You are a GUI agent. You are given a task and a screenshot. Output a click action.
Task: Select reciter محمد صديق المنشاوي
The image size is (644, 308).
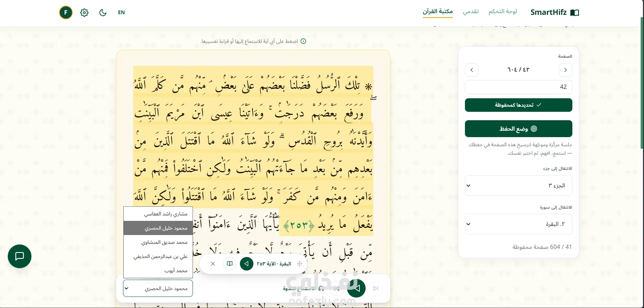[158, 242]
